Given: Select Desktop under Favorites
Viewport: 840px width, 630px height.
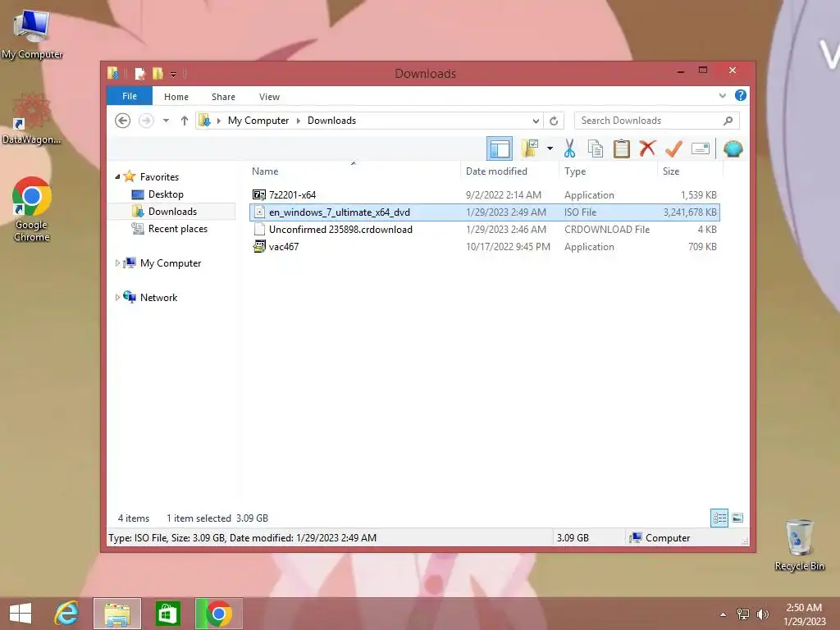Looking at the screenshot, I should [x=166, y=194].
